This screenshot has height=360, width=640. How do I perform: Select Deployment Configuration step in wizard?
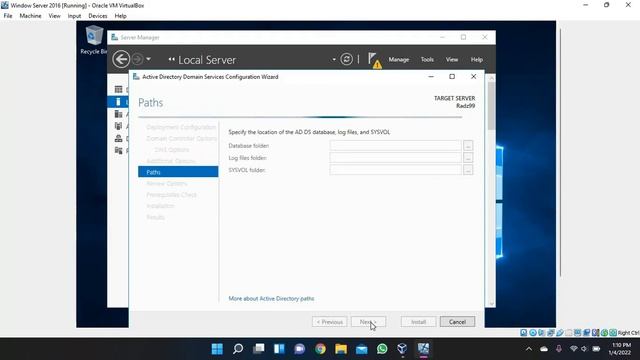[x=181, y=127]
